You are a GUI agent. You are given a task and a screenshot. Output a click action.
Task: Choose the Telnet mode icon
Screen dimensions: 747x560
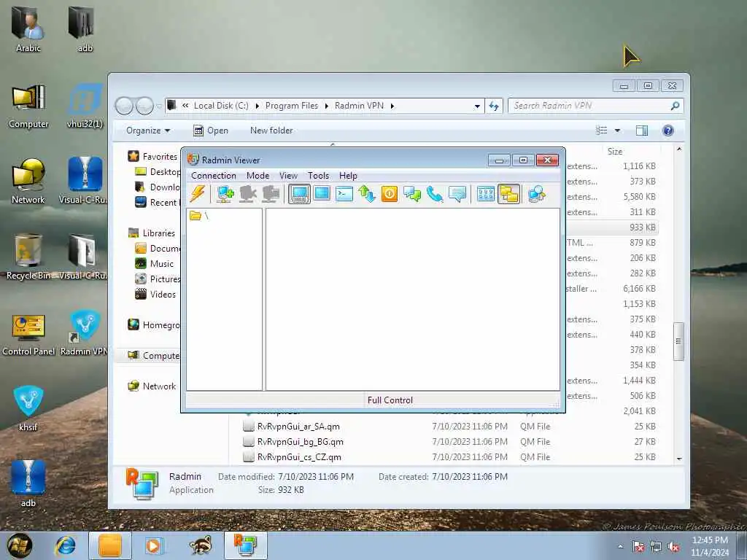tap(344, 194)
